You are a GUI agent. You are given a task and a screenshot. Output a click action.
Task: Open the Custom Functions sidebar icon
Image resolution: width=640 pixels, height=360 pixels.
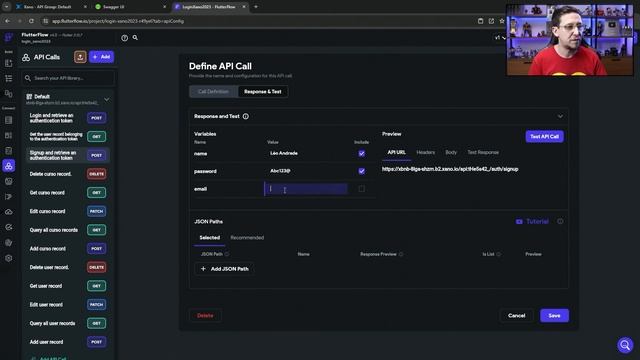click(x=9, y=197)
